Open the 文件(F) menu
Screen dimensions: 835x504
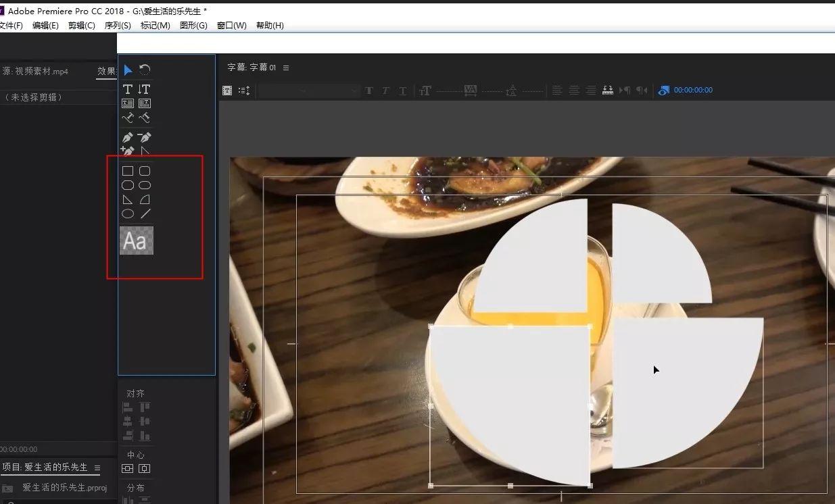[x=11, y=26]
